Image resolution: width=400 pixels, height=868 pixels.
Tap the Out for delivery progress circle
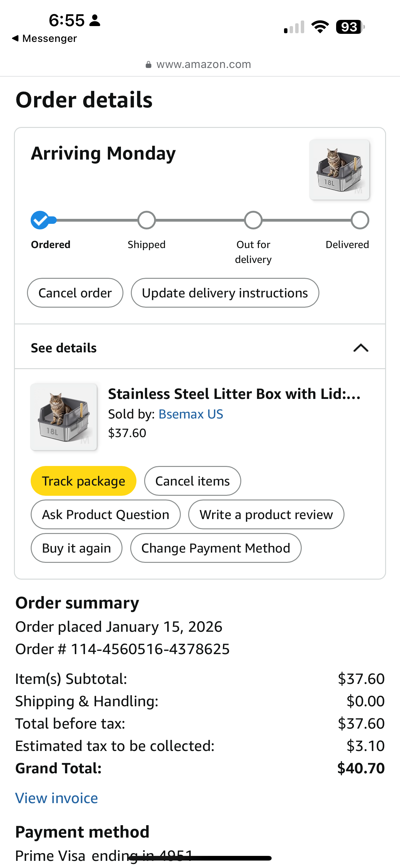coord(253,220)
